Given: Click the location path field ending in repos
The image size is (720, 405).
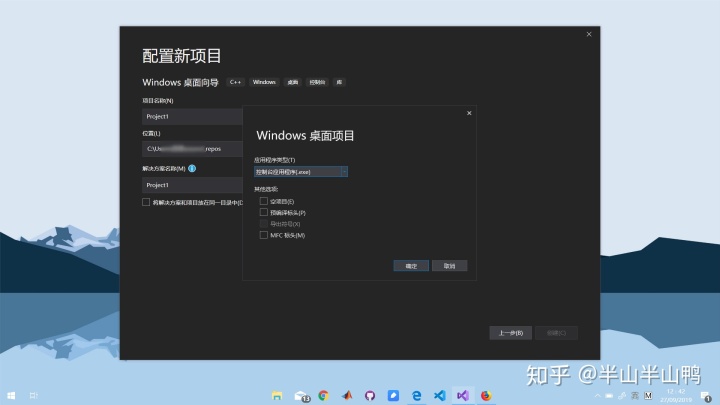Looking at the screenshot, I should 192,149.
